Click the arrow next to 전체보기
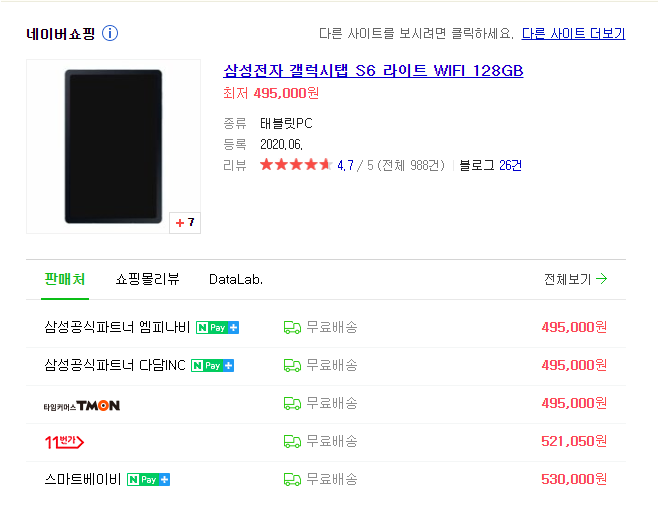The image size is (658, 510). (x=602, y=279)
